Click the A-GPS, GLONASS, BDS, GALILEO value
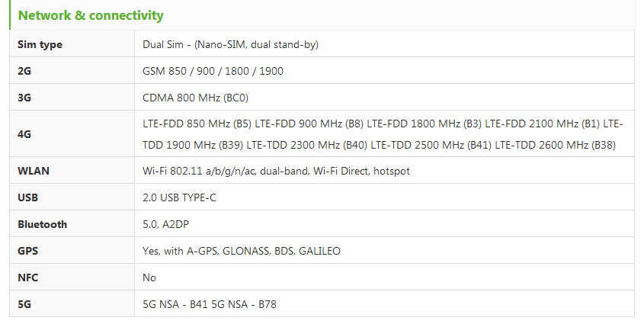The height and width of the screenshot is (324, 644). tap(264, 251)
